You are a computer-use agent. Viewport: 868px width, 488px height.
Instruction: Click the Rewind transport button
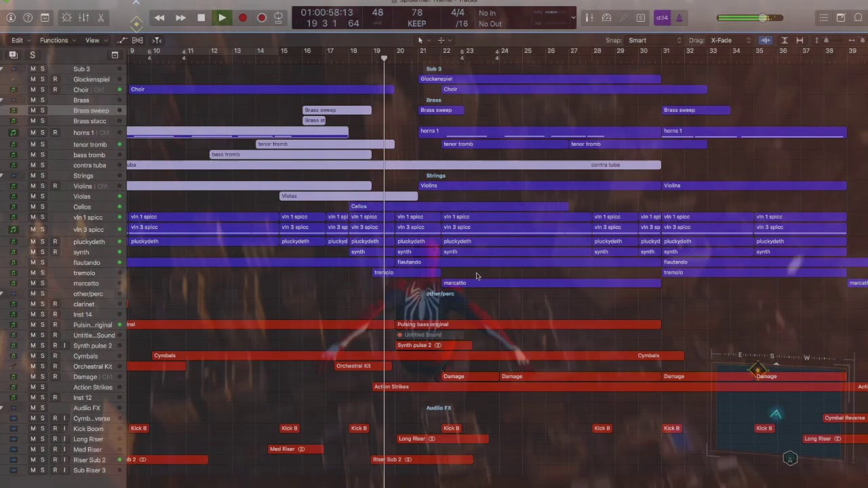click(x=159, y=18)
